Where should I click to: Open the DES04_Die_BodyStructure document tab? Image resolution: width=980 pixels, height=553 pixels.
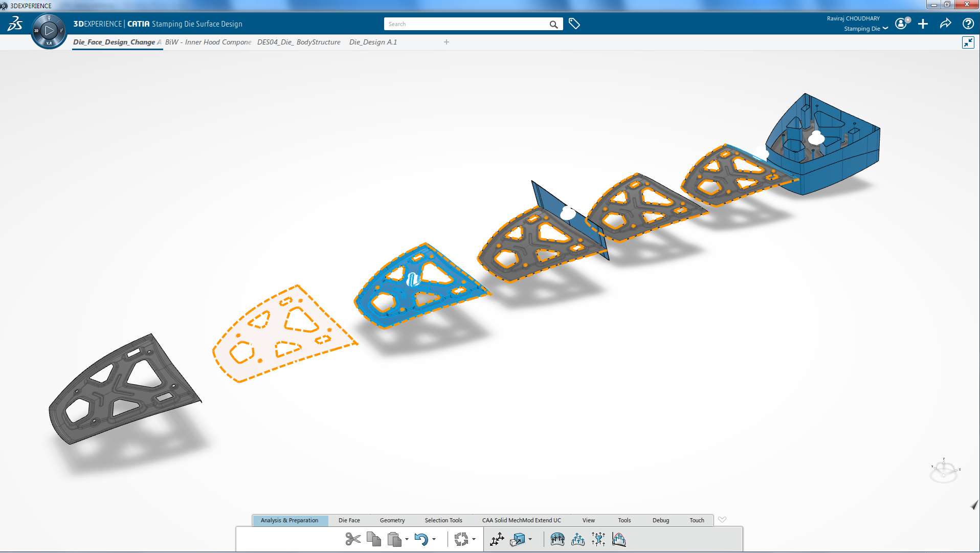click(299, 42)
